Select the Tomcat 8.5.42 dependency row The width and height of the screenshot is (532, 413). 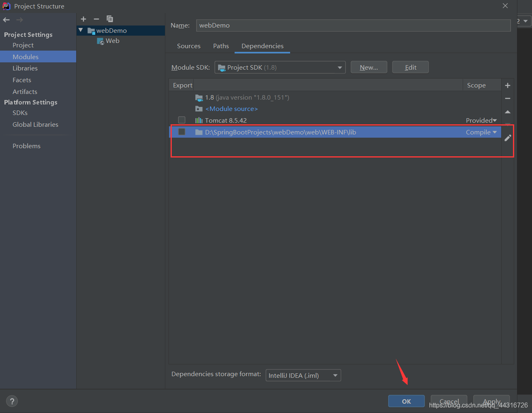coord(335,120)
